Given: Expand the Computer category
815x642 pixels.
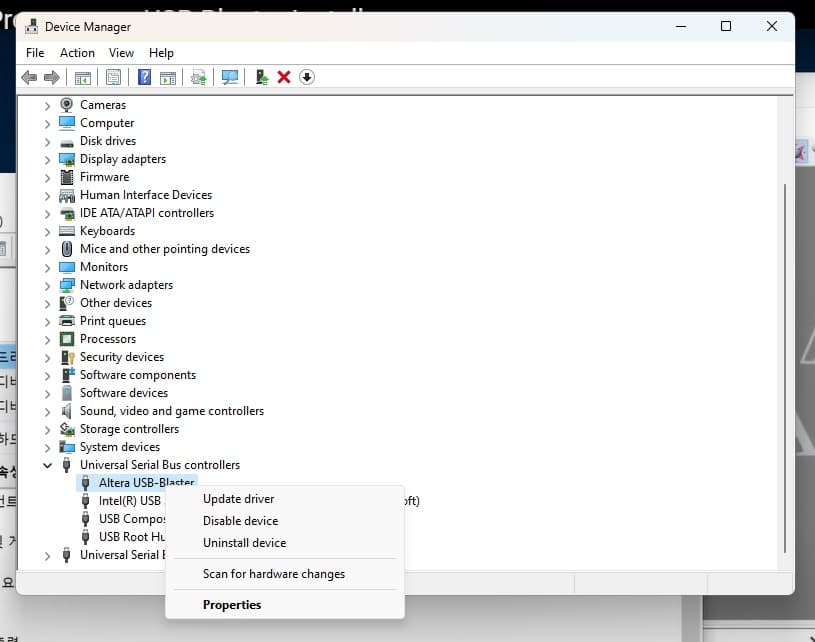Looking at the screenshot, I should 47,124.
